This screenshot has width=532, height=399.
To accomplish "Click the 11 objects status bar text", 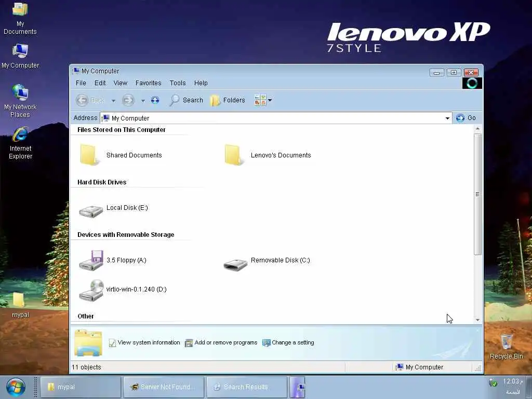I will [x=86, y=367].
